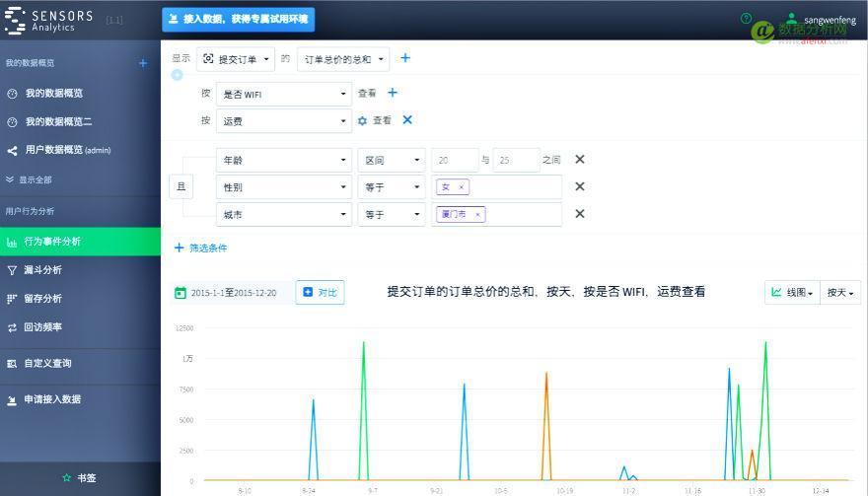Toggle the 且 filter logic operator
Image resolution: width=868 pixels, height=496 pixels.
point(181,186)
